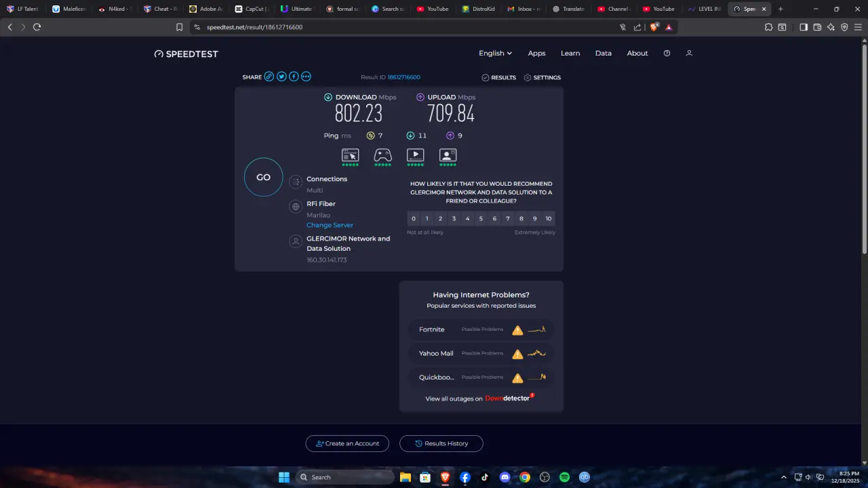Go back to previous page

pyautogui.click(x=9, y=27)
